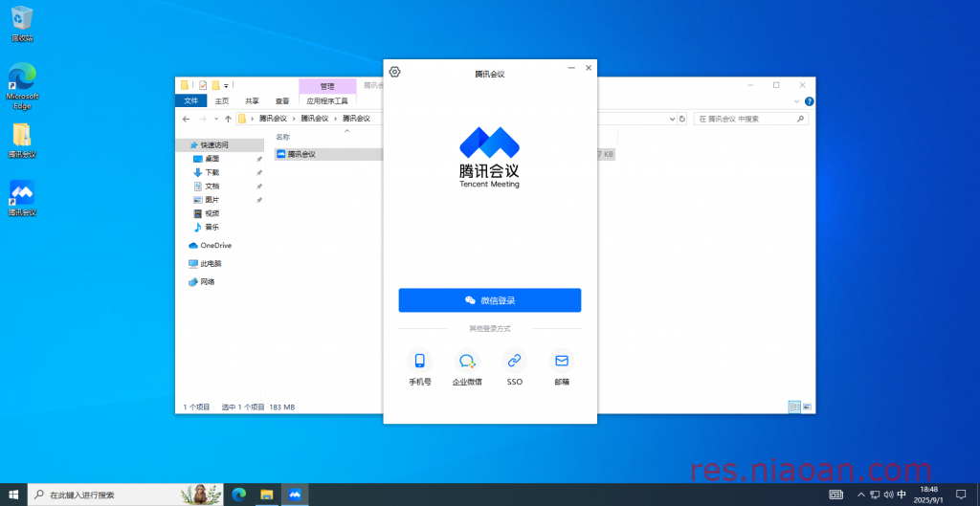
Task: Show hidden system tray icons
Action: coord(861,495)
